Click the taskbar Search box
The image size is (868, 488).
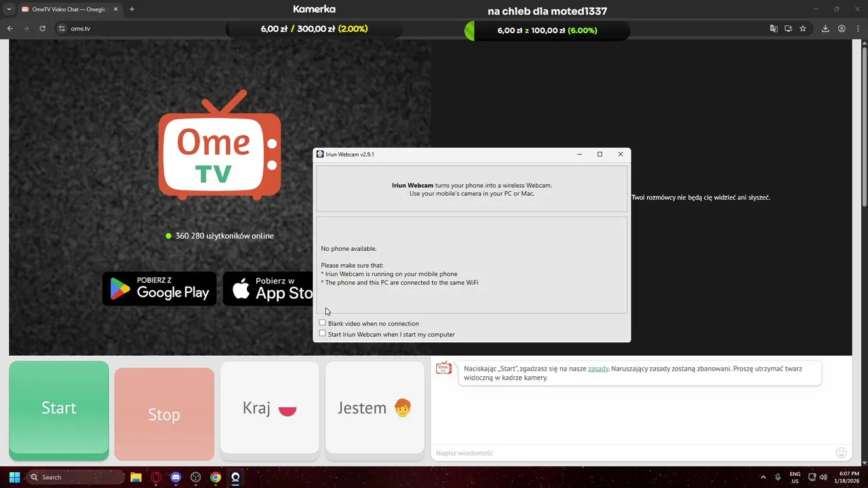click(75, 477)
